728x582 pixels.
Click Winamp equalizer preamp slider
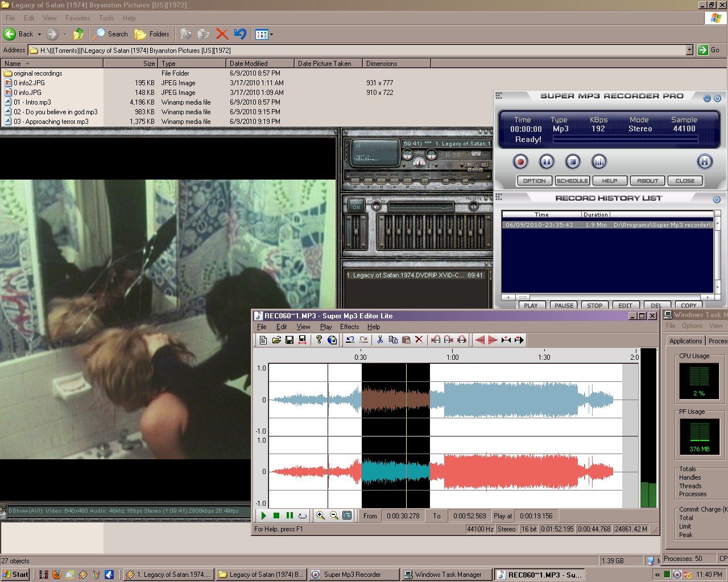click(x=356, y=231)
